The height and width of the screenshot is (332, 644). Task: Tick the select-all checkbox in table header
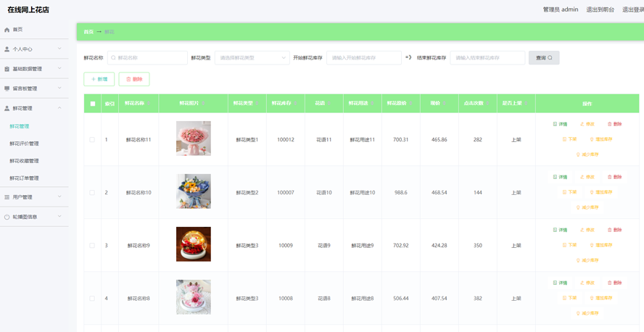click(92, 104)
